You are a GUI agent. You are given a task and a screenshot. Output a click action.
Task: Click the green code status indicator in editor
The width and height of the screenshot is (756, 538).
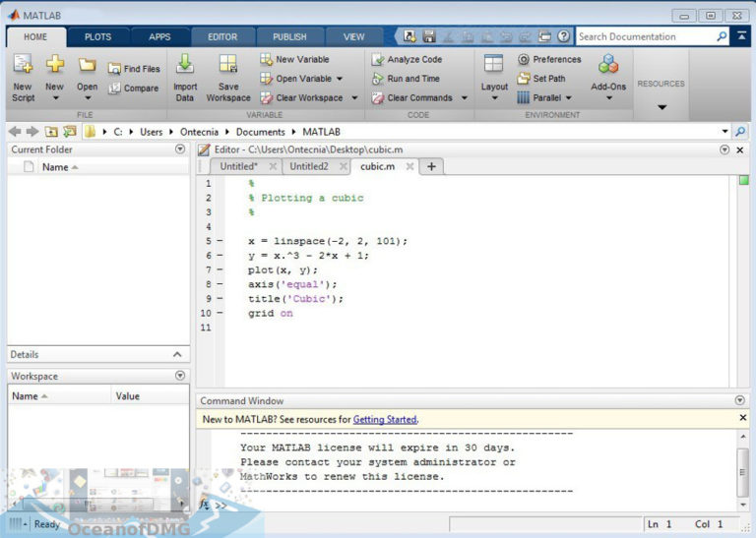click(x=744, y=180)
